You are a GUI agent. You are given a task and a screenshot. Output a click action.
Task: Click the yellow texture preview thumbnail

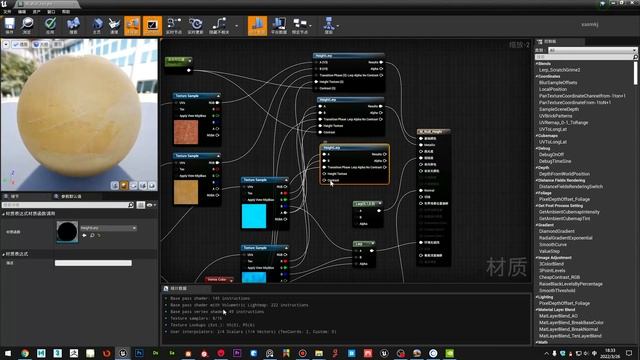pyautogui.click(x=186, y=192)
